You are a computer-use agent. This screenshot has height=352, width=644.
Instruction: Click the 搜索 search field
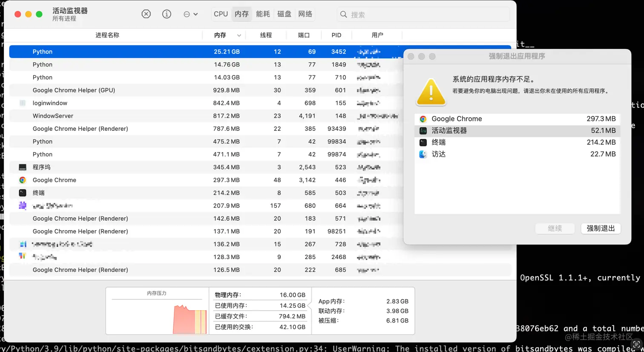click(423, 14)
